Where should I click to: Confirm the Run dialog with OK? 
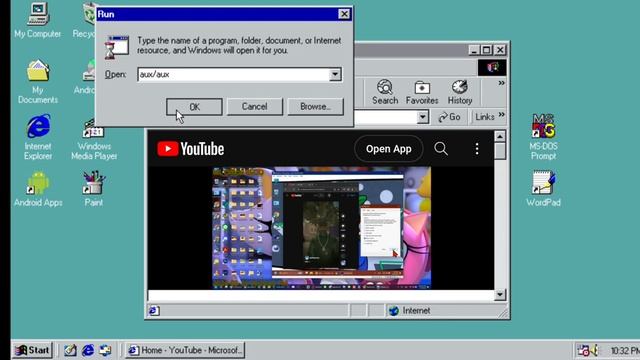[194, 107]
